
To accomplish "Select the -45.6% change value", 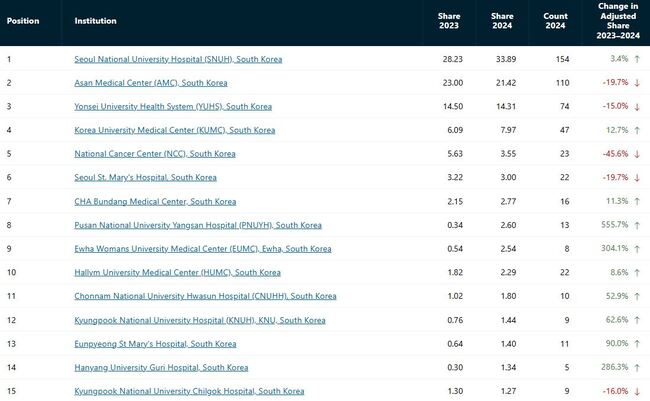I will (x=616, y=154).
